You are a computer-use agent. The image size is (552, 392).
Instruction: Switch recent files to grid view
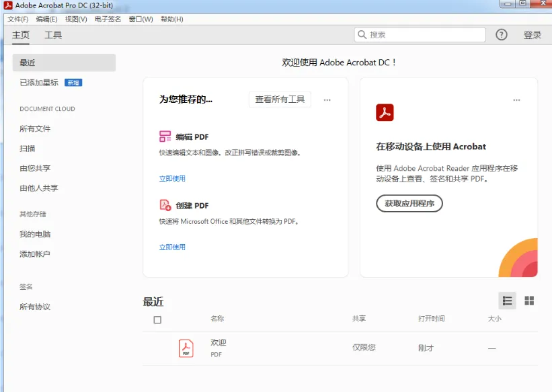click(x=529, y=301)
